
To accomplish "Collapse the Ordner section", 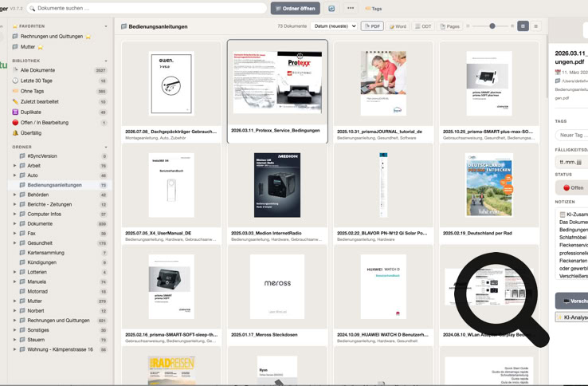I will pos(106,148).
